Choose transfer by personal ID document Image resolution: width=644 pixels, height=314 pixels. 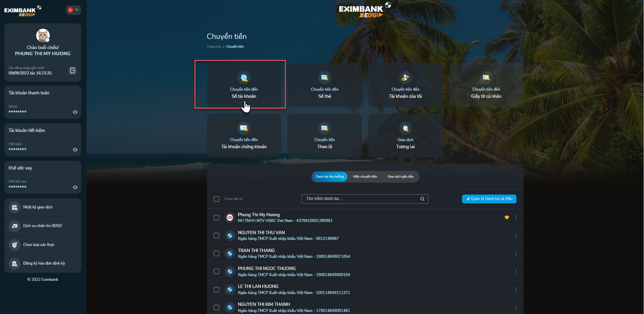486,85
